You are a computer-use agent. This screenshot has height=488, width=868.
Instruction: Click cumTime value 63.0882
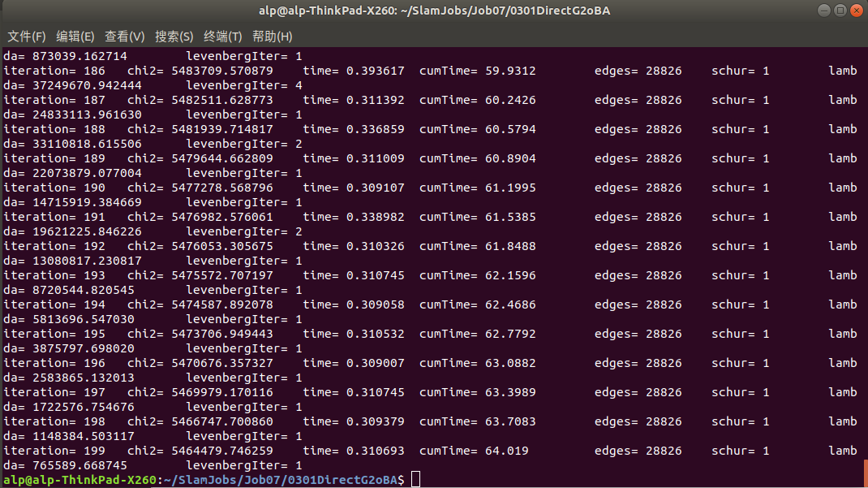coord(510,364)
